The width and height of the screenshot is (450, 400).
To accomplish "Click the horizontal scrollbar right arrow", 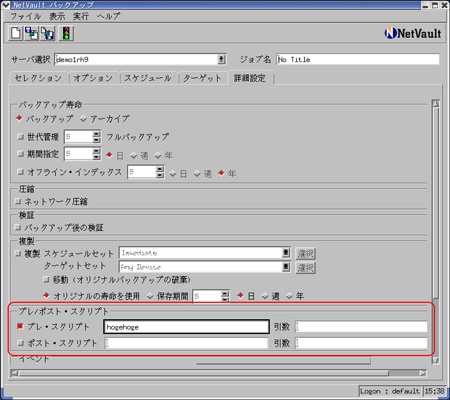I will point(423,373).
